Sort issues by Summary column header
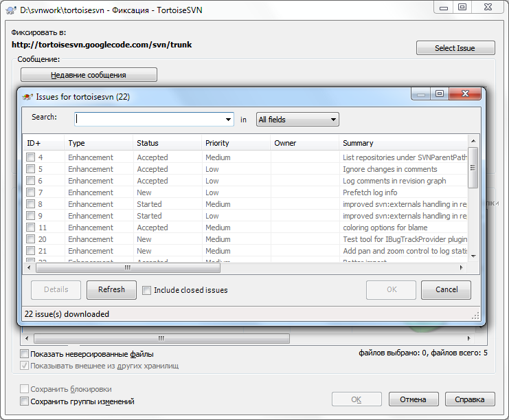The image size is (509, 420). tap(403, 143)
